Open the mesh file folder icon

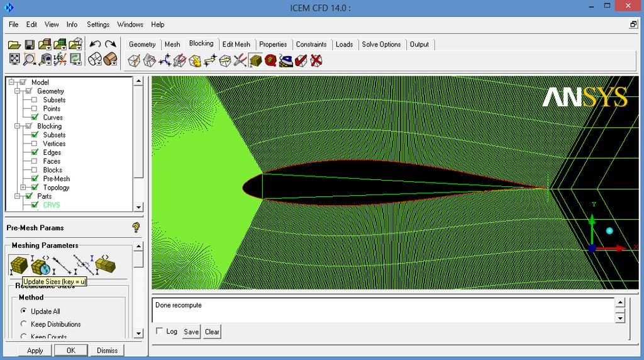(x=60, y=45)
